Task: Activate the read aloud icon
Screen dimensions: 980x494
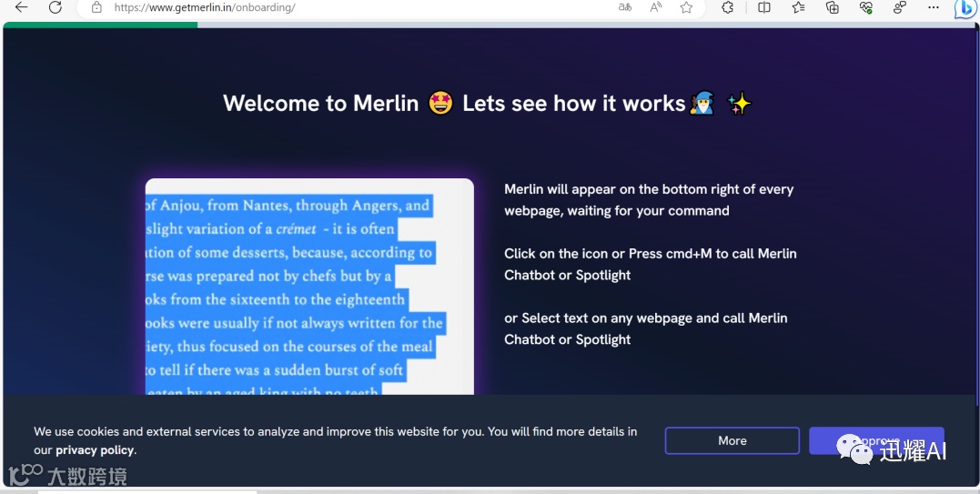Action: pos(656,7)
